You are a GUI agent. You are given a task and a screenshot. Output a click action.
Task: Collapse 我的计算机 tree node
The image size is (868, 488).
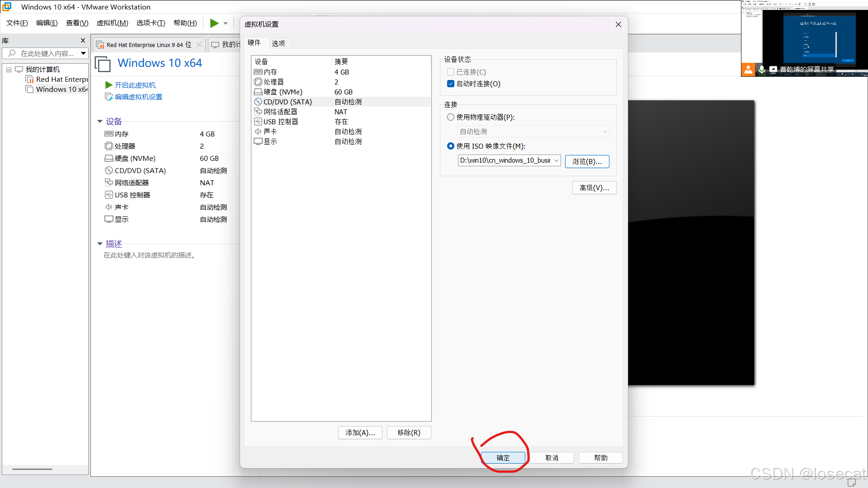point(9,70)
